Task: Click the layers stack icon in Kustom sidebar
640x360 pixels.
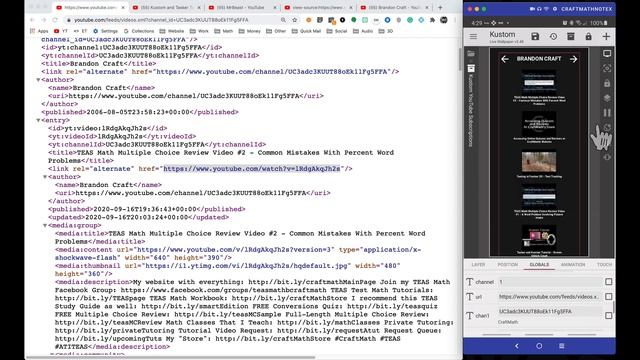Action: point(607,98)
